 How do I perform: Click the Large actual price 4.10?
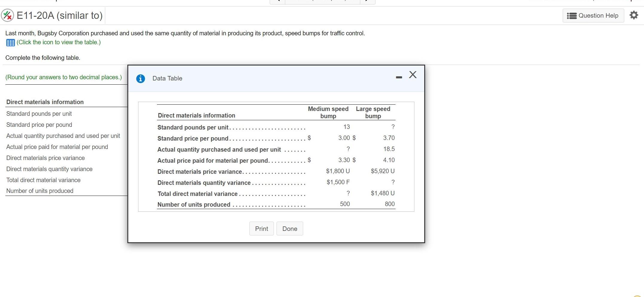tap(389, 160)
